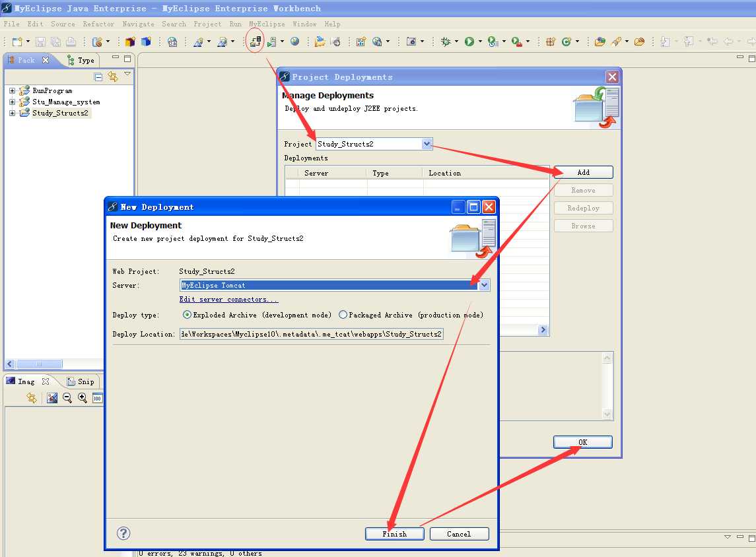Click the Remove button in Project Deployments

[584, 190]
